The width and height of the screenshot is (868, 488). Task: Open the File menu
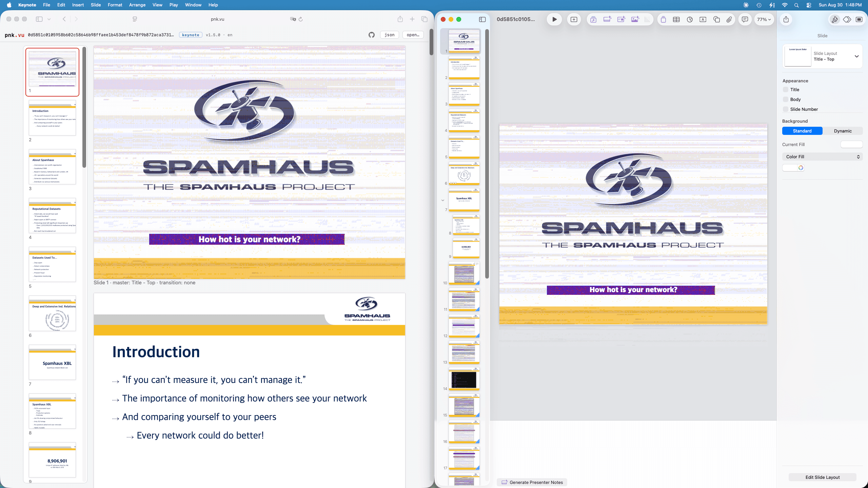[x=46, y=5]
